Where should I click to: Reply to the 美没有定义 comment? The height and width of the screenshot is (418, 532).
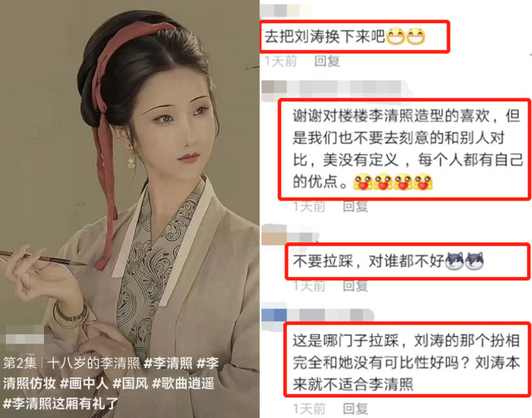(355, 207)
